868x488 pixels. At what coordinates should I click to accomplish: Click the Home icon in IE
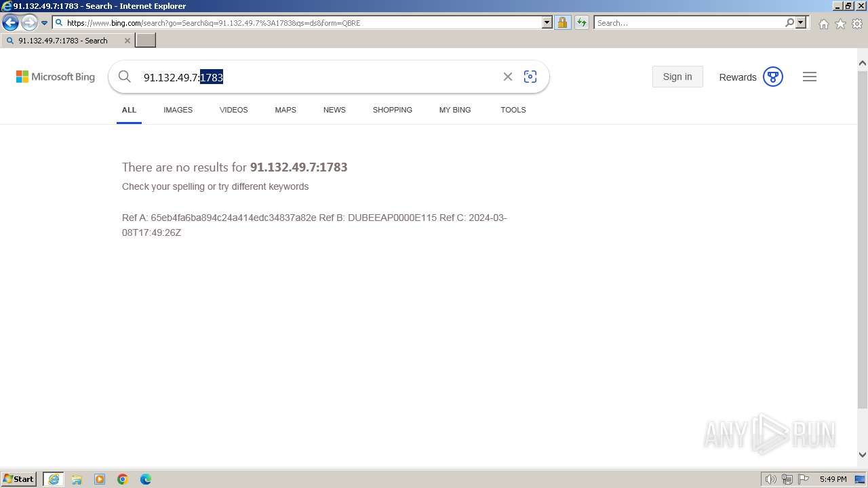click(823, 23)
